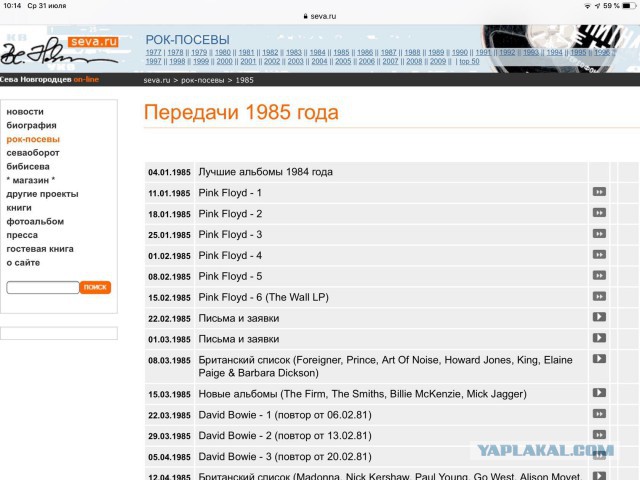Click the Передачи 1985 года heading

[x=241, y=112]
